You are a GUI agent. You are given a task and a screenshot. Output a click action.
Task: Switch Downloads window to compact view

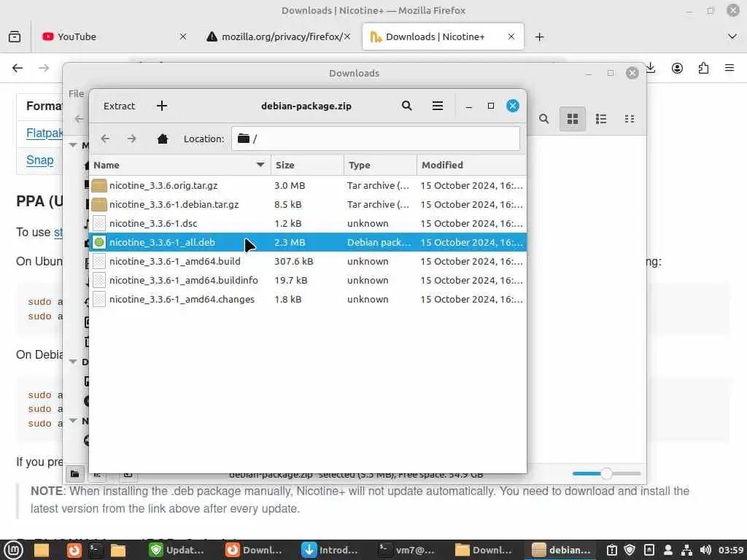pos(630,119)
